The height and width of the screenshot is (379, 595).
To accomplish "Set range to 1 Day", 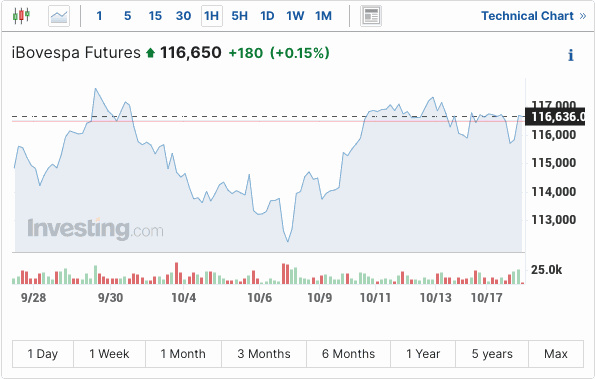I will 43,354.
